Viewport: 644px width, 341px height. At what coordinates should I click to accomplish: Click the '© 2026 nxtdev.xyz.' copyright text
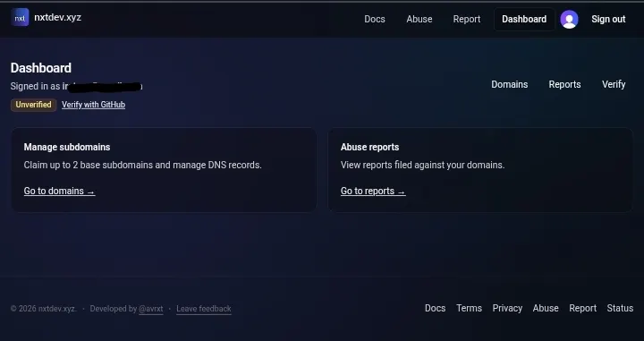click(x=43, y=309)
